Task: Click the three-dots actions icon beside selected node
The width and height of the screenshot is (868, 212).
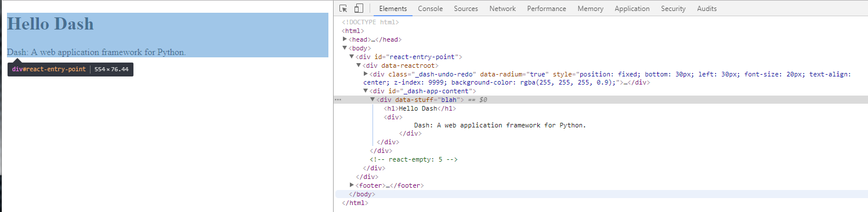Action: pos(338,100)
